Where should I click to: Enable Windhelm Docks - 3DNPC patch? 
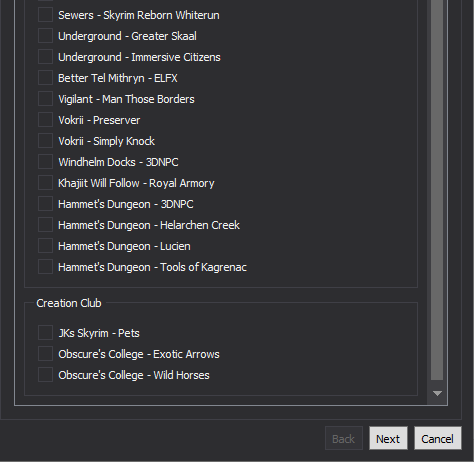point(45,162)
